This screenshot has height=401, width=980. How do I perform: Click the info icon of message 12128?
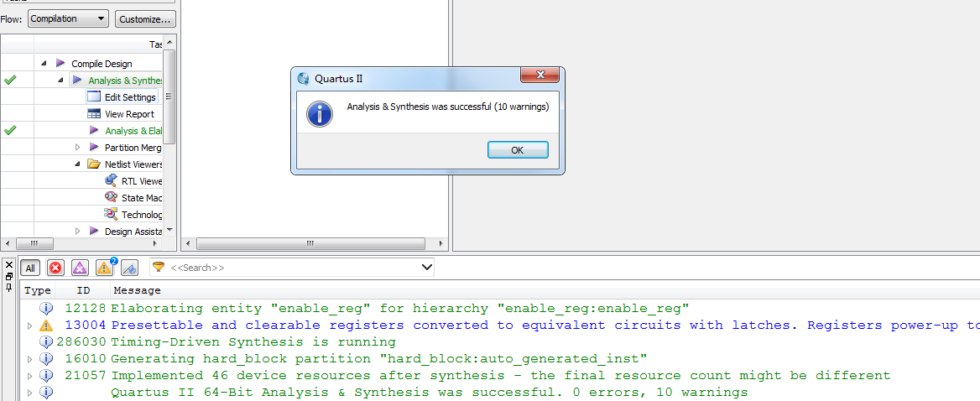coord(46,308)
